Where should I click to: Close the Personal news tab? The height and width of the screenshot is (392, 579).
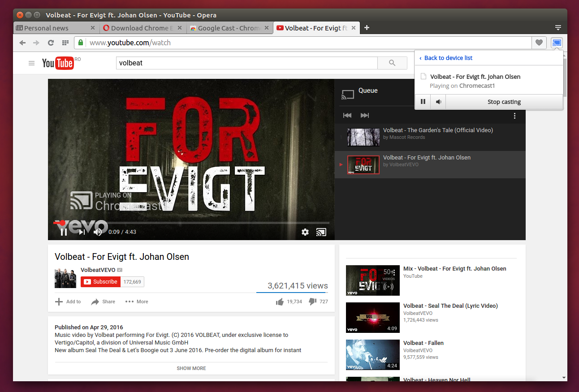click(93, 28)
